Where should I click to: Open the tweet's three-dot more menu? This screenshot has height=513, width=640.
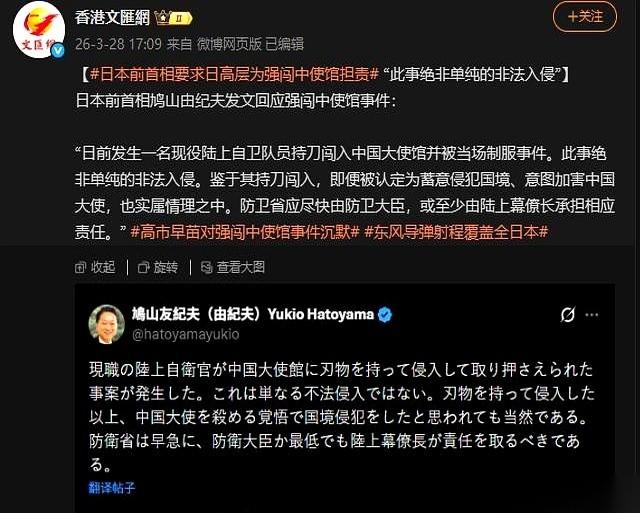[x=592, y=315]
